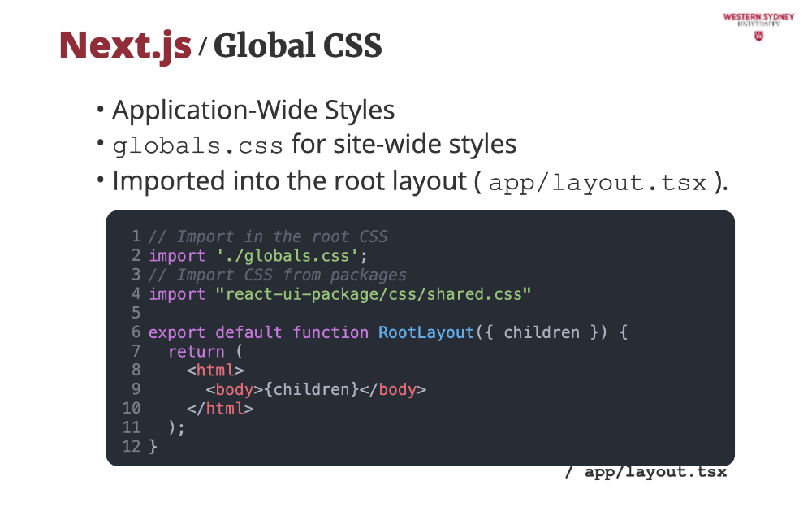This screenshot has width=812, height=507.
Task: Click the Global CSS heading text
Action: (297, 46)
